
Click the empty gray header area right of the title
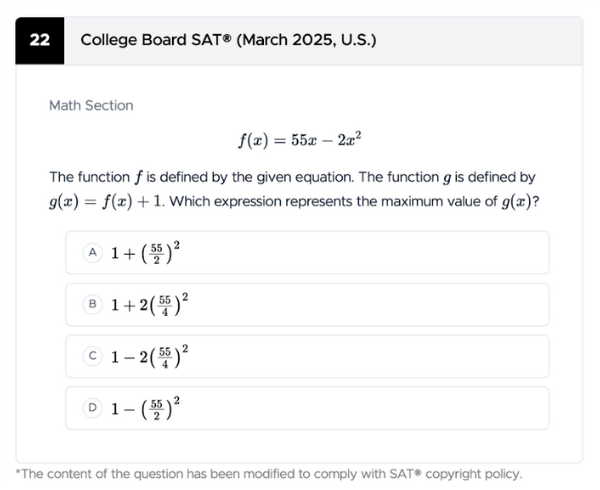tap(480, 41)
